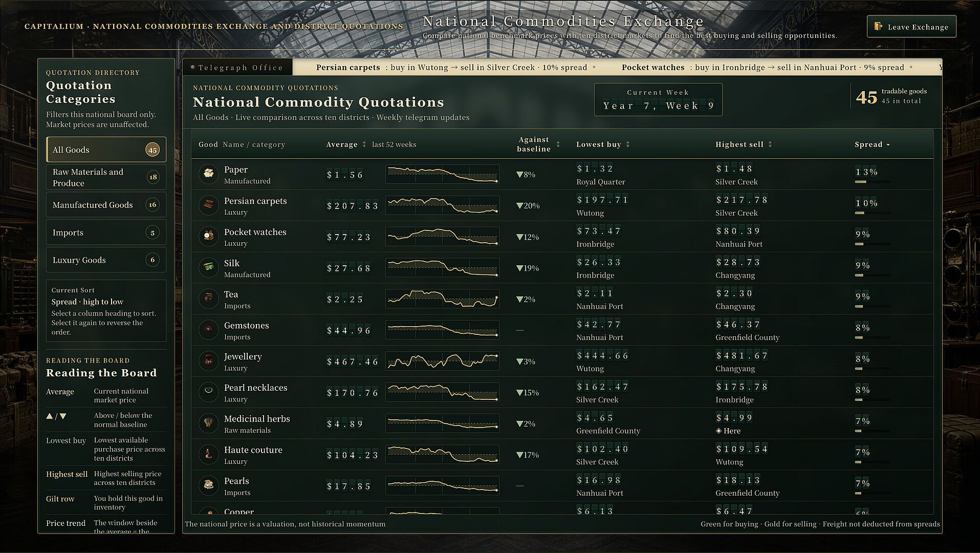Viewport: 980px width, 553px height.
Task: Click Medicinal herbs lowest buy Greenfield County
Action: [608, 431]
